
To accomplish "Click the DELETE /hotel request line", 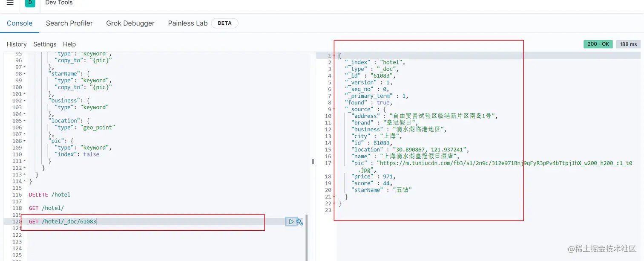I will tap(49, 194).
